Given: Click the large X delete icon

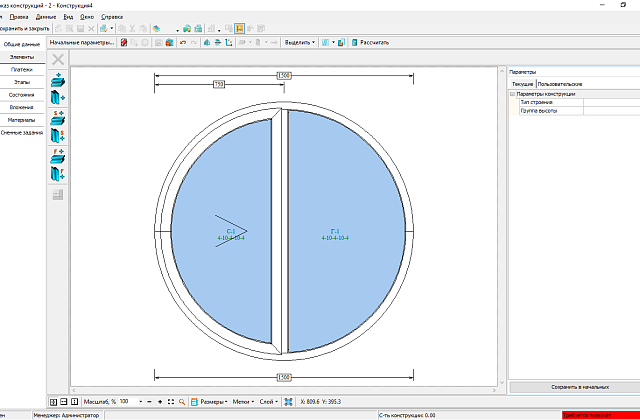Looking at the screenshot, I should pyautogui.click(x=58, y=60).
